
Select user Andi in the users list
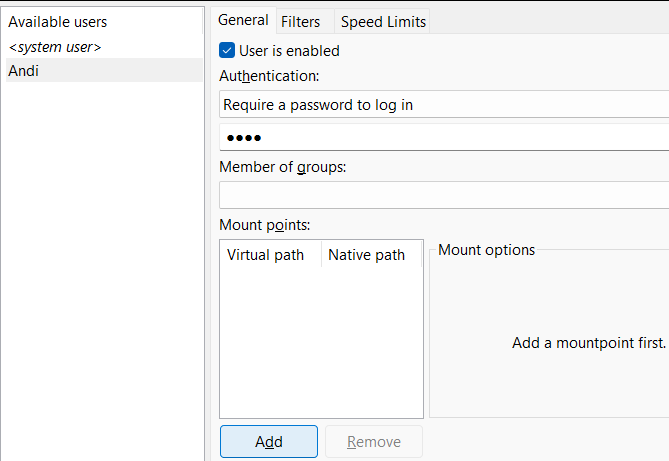pos(100,71)
